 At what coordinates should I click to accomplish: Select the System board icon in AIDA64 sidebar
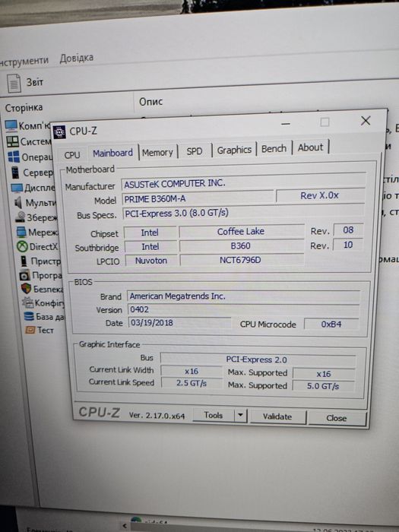[13, 141]
